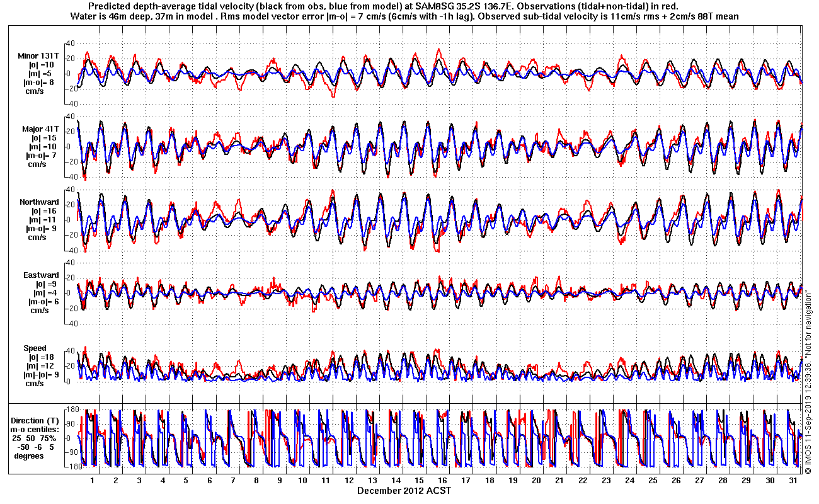The width and height of the screenshot is (819, 504).
Task: Select the 'Minor 131T' panel label
Action: click(38, 56)
